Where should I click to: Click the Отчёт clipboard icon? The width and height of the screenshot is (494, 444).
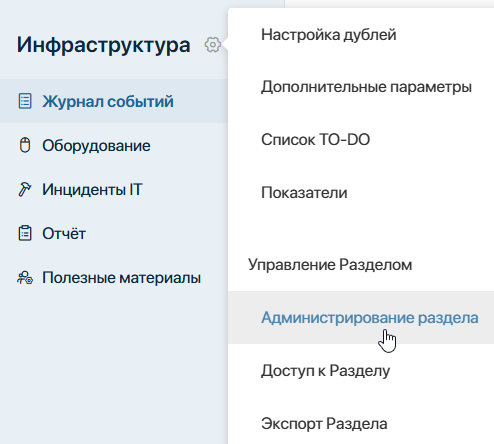point(25,233)
